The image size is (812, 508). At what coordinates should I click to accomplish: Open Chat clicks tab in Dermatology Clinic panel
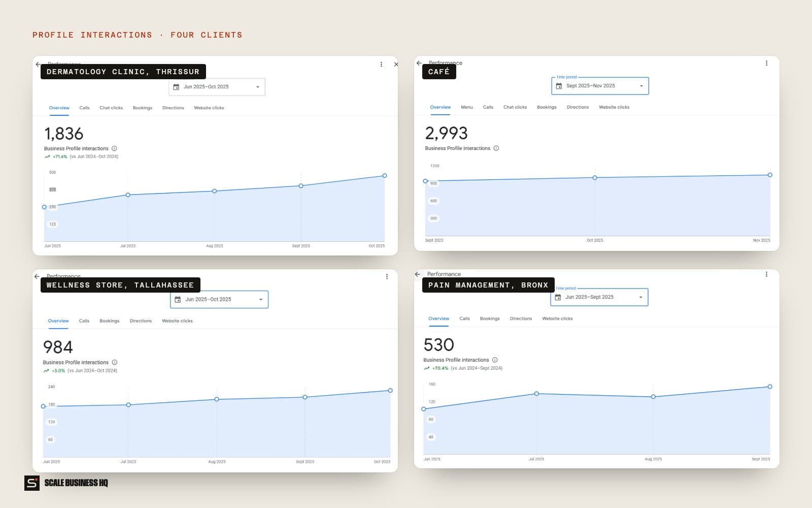pyautogui.click(x=111, y=108)
